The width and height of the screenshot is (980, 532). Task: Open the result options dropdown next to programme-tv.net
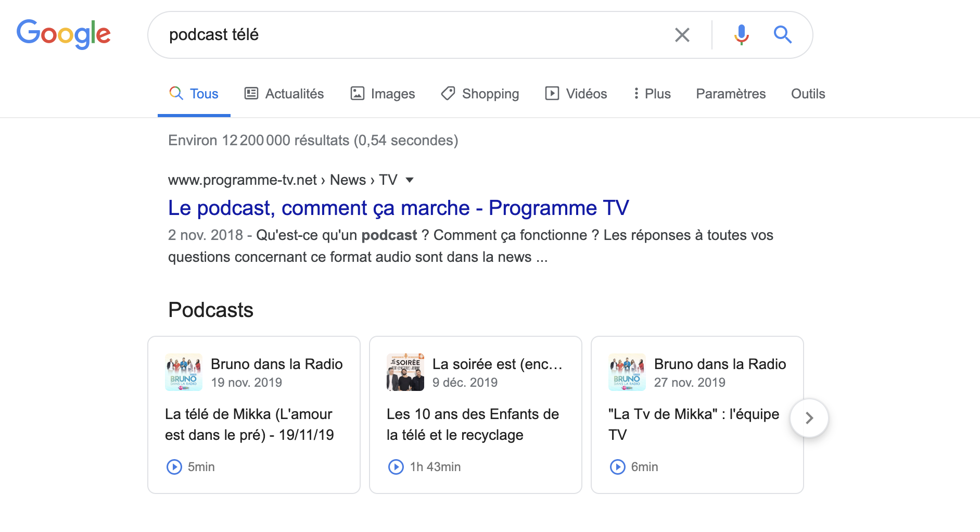tap(410, 180)
